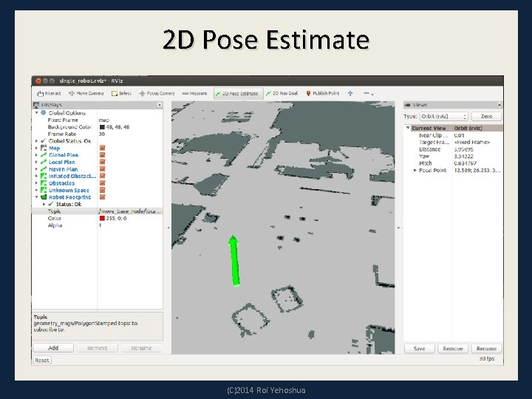The image size is (532, 399).
Task: Expand the Focal Point property
Action: click(x=415, y=171)
